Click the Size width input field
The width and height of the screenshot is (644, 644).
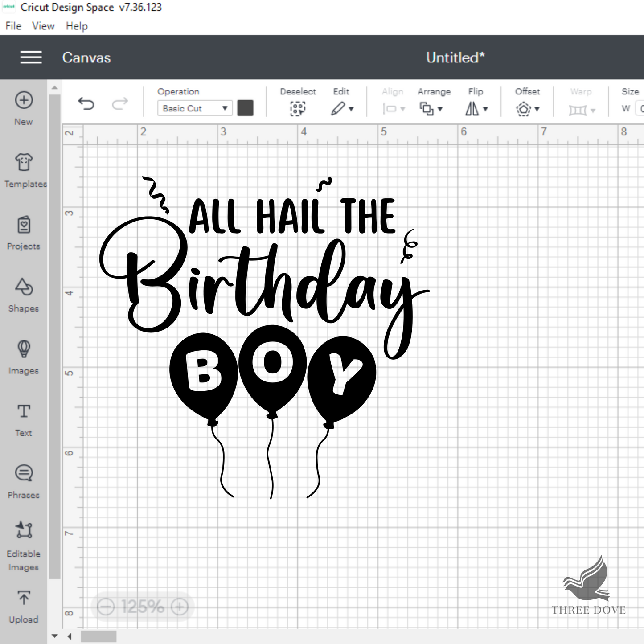tap(640, 108)
